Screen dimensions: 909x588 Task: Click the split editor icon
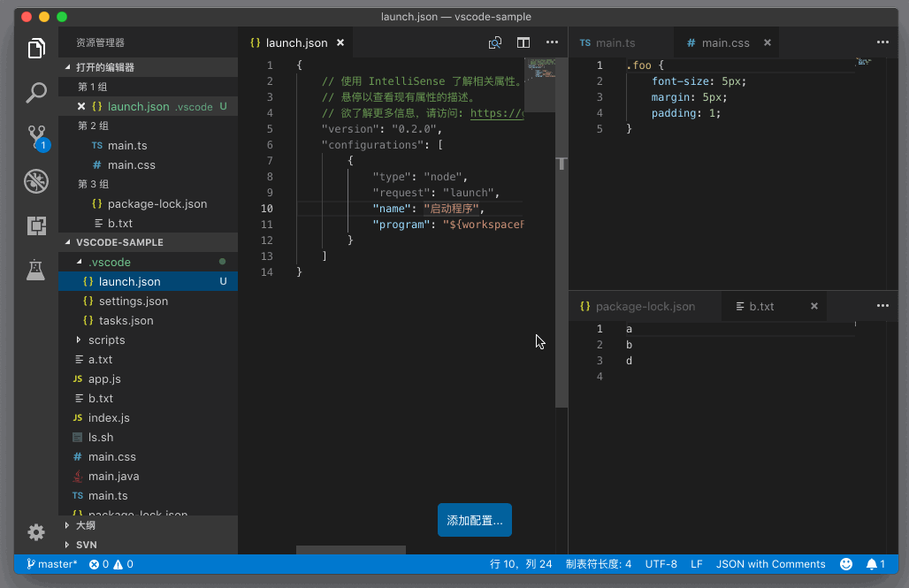click(x=523, y=42)
